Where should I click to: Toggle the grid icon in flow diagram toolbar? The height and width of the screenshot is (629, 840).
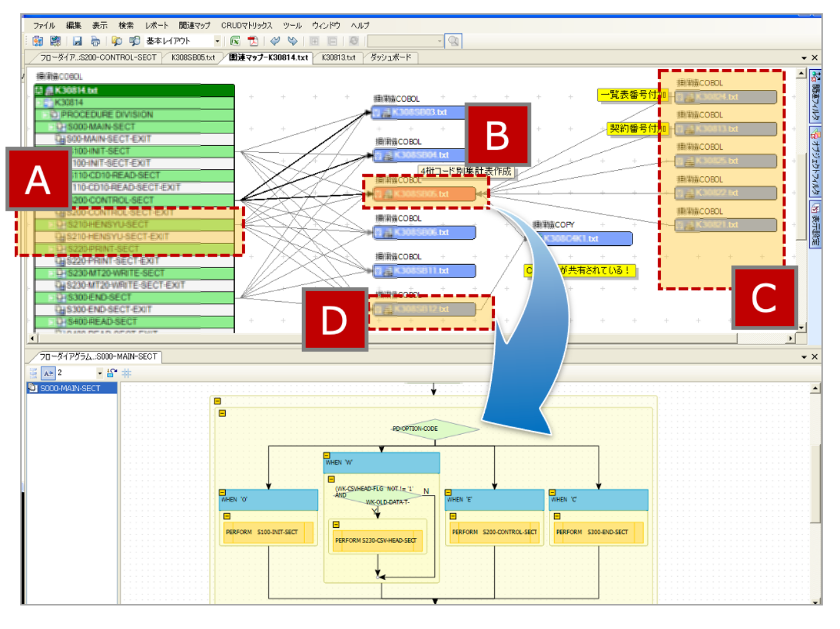(126, 373)
